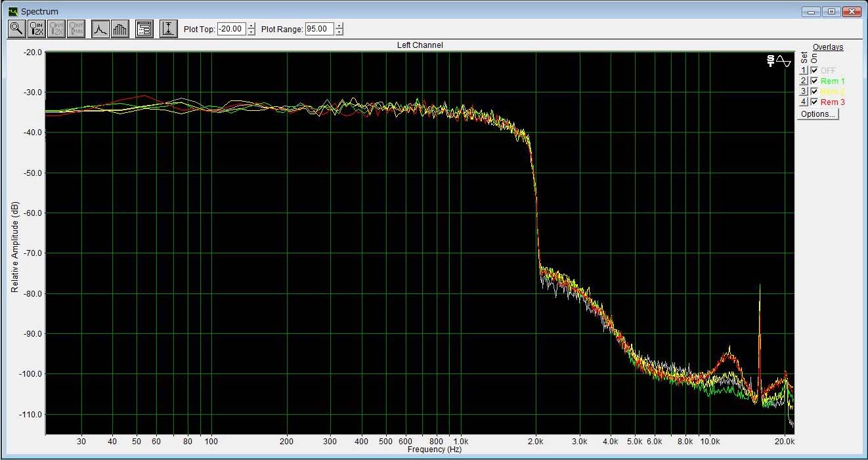868x460 pixels.
Task: Click overlay Set button 3
Action: click(x=803, y=91)
